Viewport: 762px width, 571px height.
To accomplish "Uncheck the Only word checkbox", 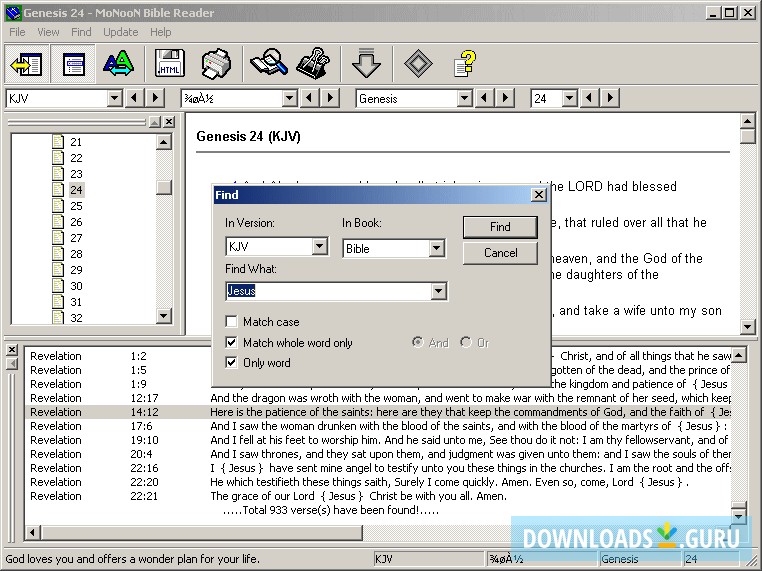I will (231, 363).
